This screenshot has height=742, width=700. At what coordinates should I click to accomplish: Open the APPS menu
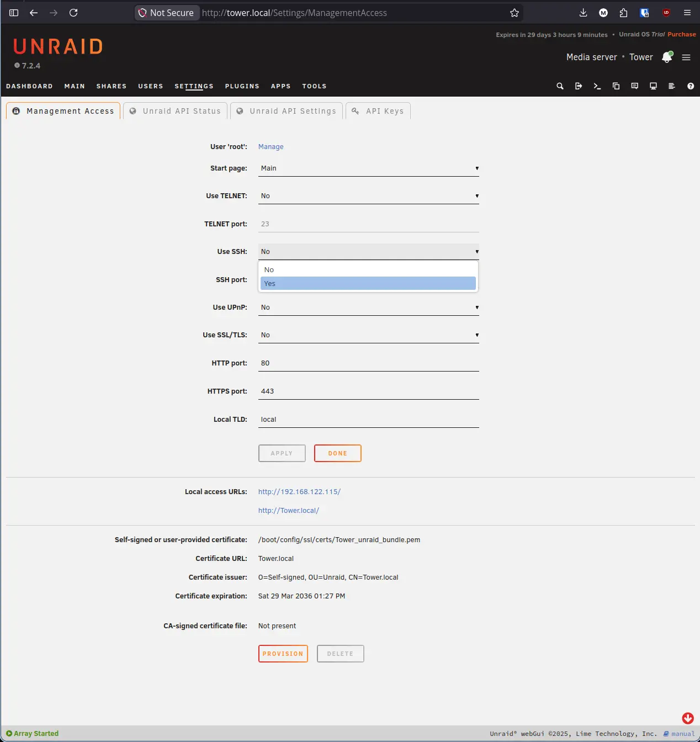pyautogui.click(x=280, y=86)
